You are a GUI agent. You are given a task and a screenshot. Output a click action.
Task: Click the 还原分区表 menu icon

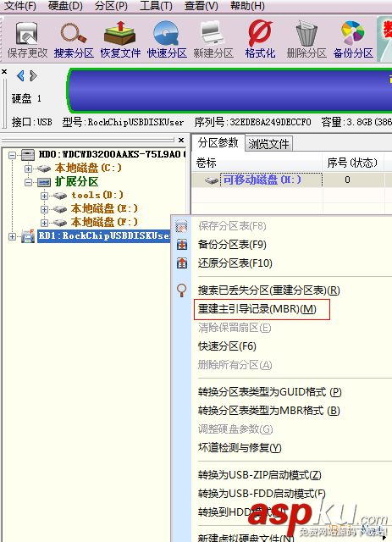[x=182, y=263]
